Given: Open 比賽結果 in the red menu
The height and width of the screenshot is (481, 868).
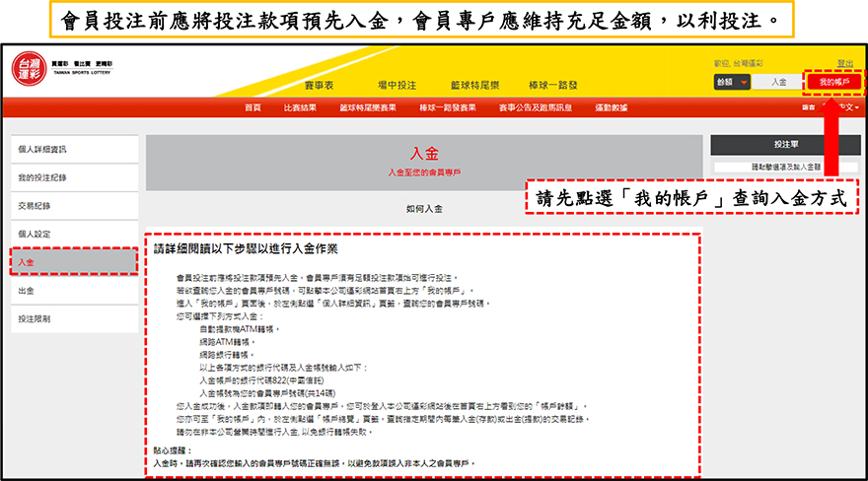Looking at the screenshot, I should (300, 106).
